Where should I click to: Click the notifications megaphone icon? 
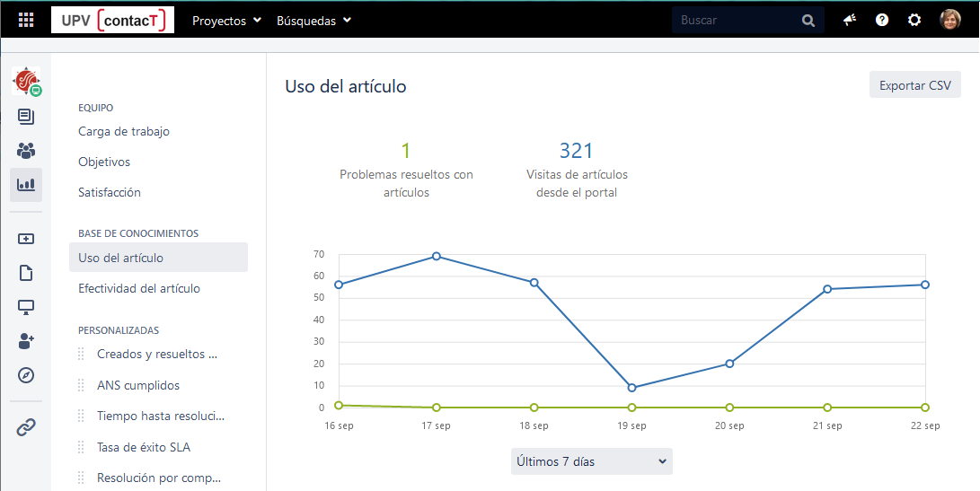pyautogui.click(x=850, y=21)
